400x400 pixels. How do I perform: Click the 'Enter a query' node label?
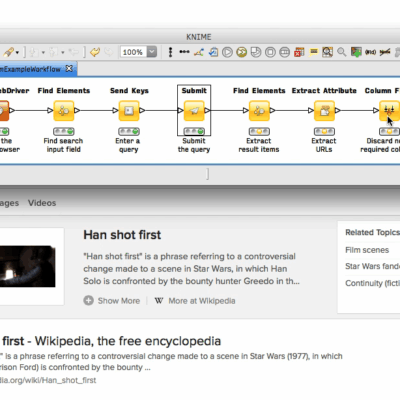[x=128, y=145]
